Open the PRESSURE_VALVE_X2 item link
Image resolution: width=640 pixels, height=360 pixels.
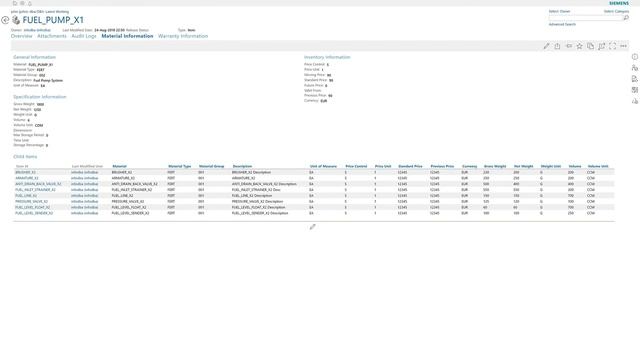coord(31,202)
